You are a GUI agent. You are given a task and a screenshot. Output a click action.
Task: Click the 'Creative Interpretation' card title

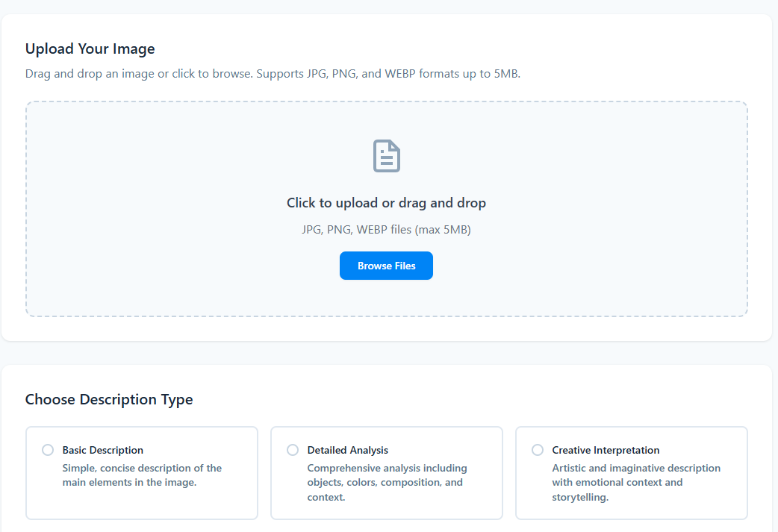click(606, 450)
